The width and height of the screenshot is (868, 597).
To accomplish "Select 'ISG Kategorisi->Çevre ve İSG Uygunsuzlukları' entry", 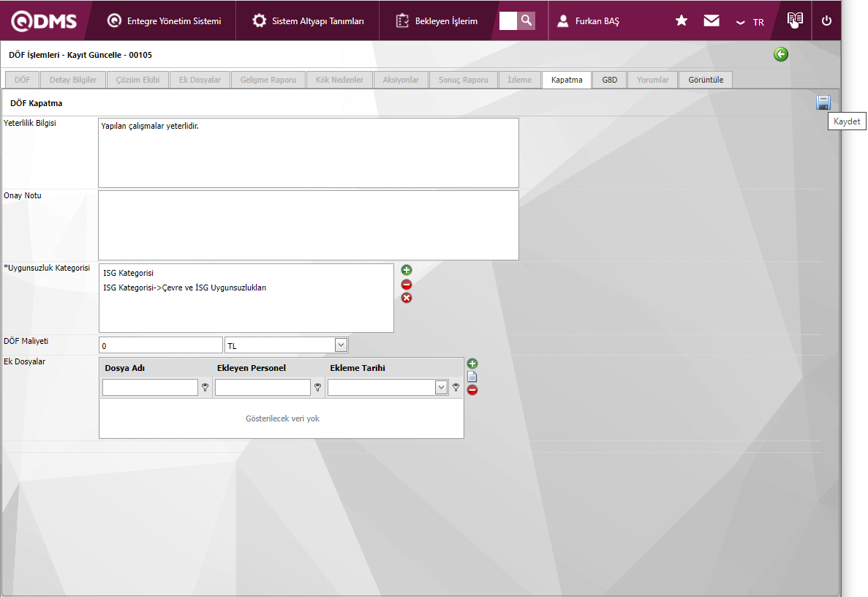I will point(184,288).
